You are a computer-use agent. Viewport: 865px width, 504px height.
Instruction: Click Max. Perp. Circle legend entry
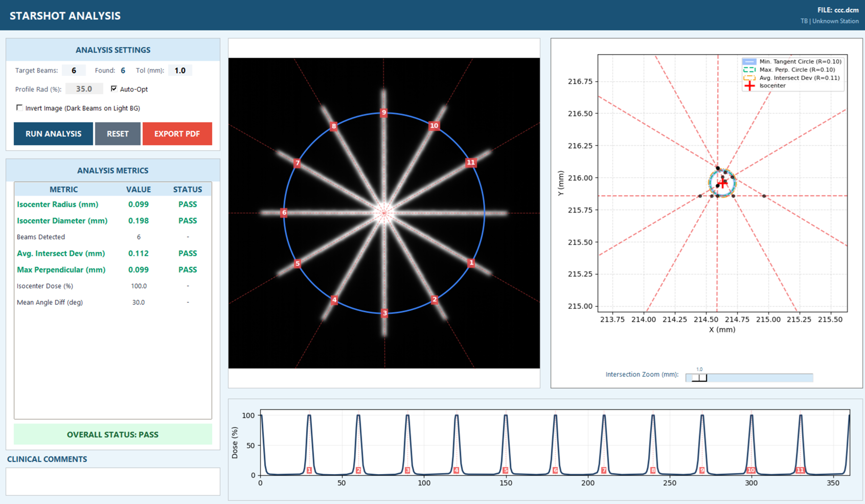click(x=789, y=70)
